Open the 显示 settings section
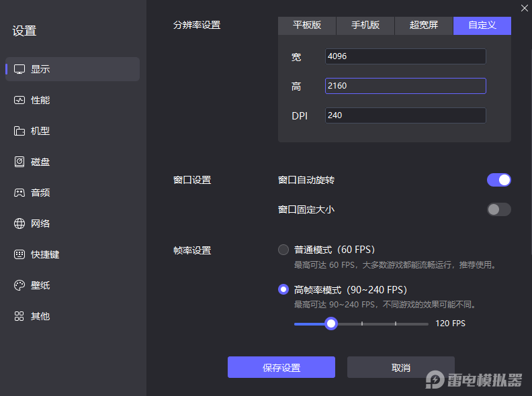The width and height of the screenshot is (532, 396). (73, 69)
